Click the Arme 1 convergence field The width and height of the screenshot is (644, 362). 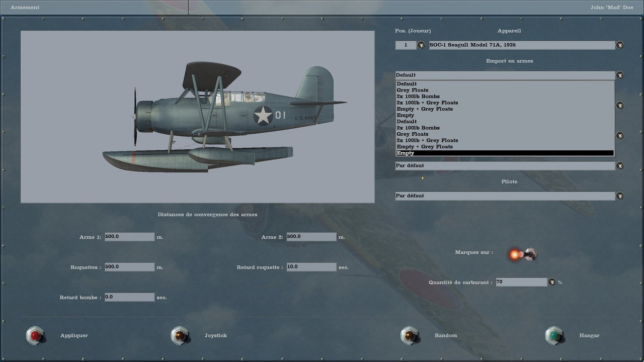pos(129,237)
